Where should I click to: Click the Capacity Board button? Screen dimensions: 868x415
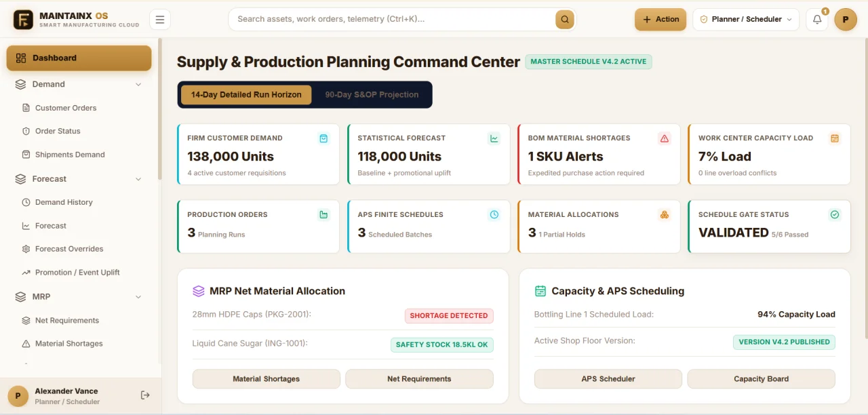tap(761, 379)
